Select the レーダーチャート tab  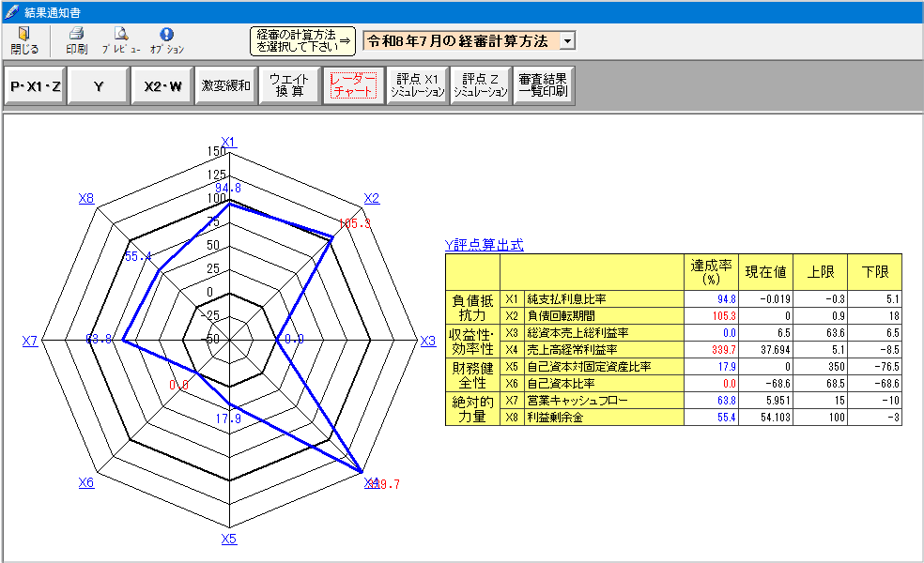click(x=353, y=86)
